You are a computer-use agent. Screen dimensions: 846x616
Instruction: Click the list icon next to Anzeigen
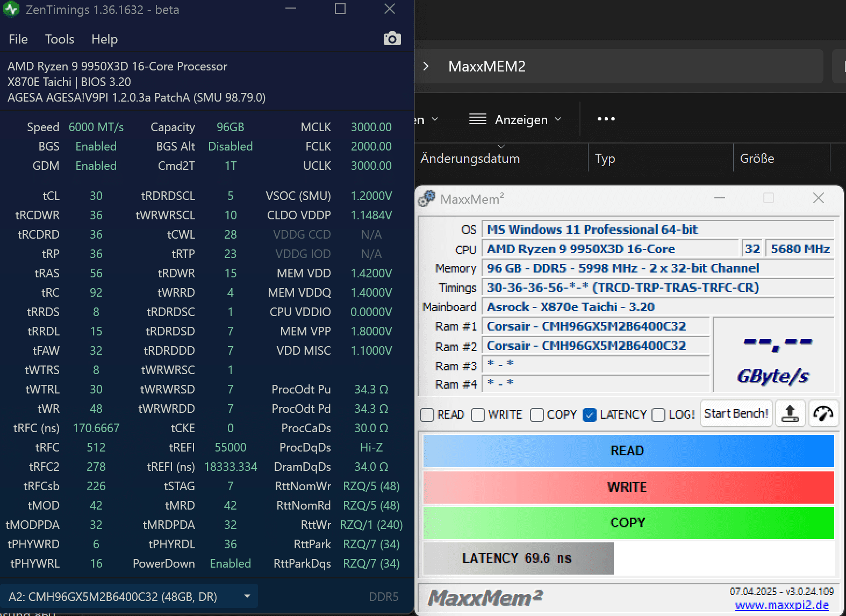478,119
